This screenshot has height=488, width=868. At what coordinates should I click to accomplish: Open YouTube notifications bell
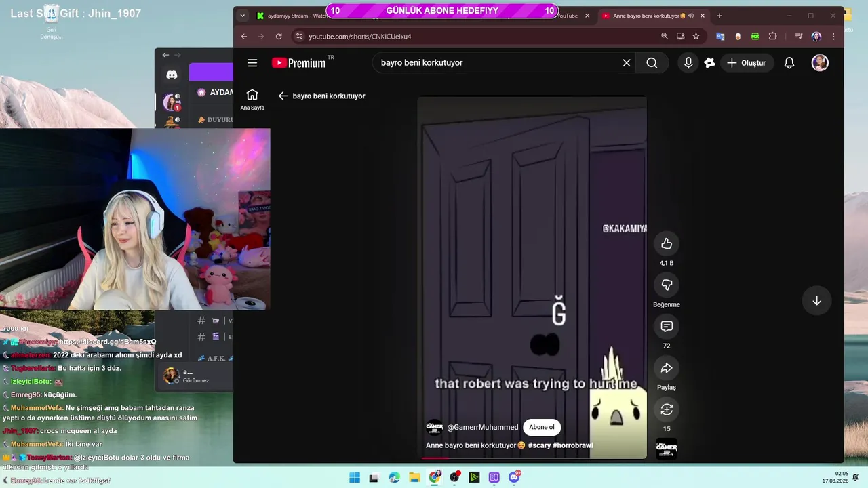(x=789, y=63)
